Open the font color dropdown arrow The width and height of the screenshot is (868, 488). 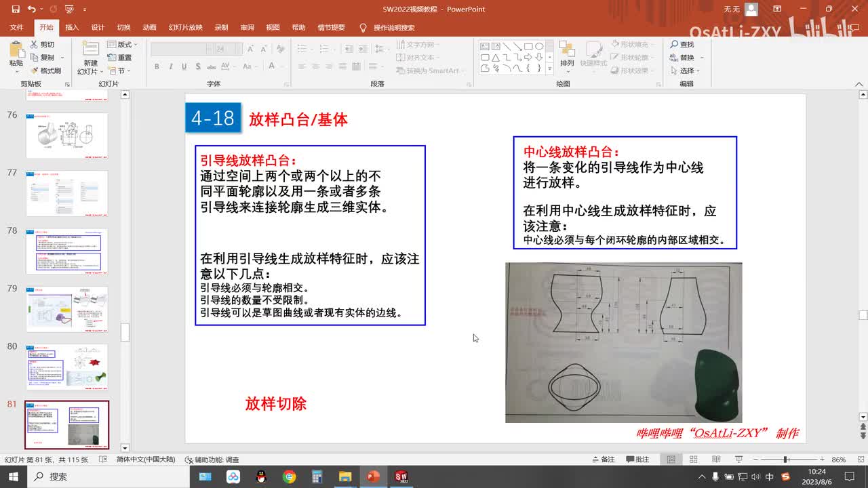tap(281, 66)
